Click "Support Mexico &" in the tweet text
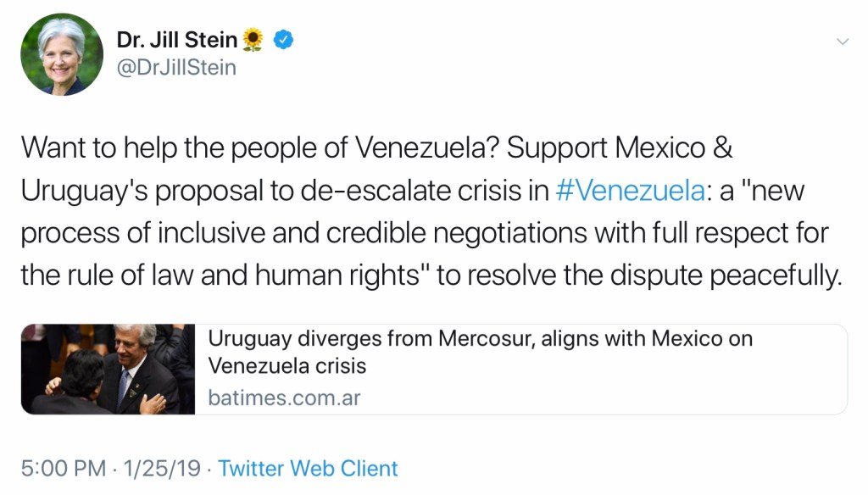Image resolution: width=868 pixels, height=495 pixels. pos(620,148)
